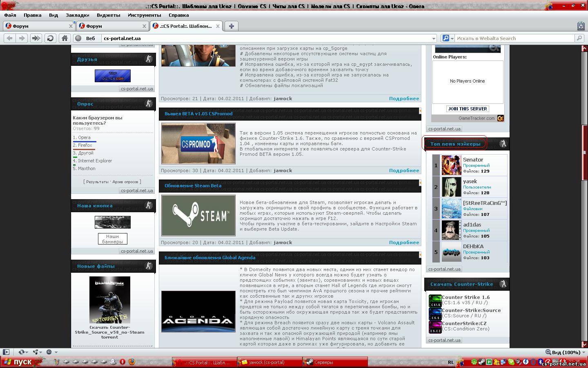Image resolution: width=588 pixels, height=368 pixels.
Task: Open the search engine selector dropdown
Action: pyautogui.click(x=451, y=38)
